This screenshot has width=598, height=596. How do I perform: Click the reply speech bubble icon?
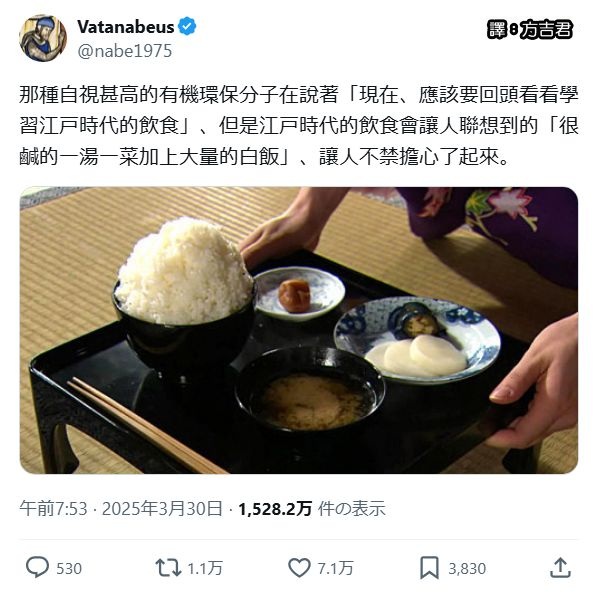[37, 567]
